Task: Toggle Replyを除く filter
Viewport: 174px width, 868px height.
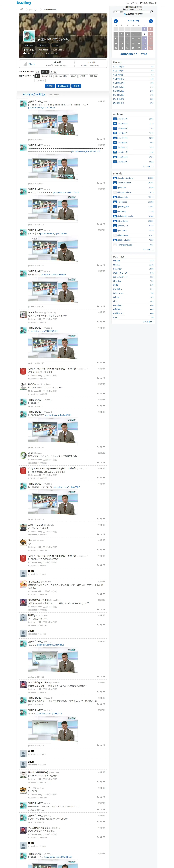Action: (x=47, y=76)
